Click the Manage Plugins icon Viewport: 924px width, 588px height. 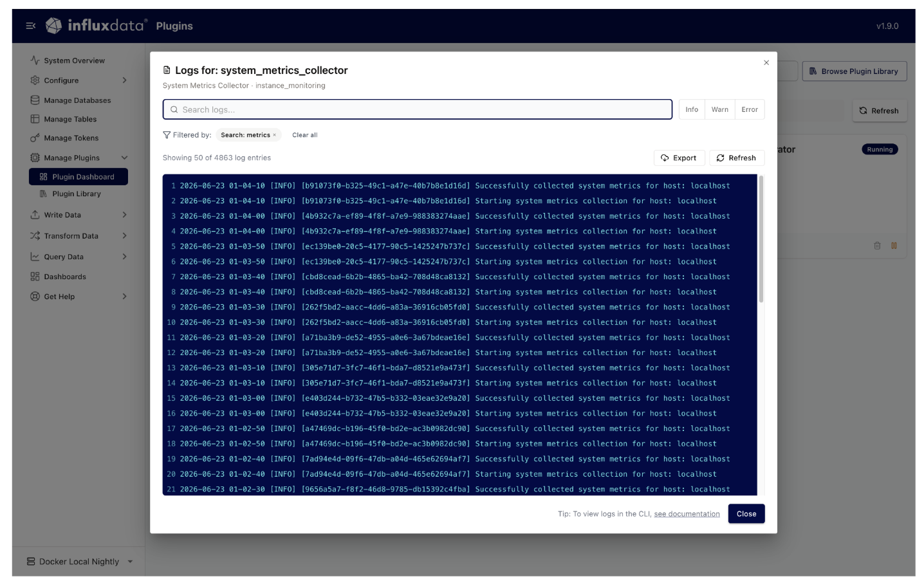coord(35,158)
